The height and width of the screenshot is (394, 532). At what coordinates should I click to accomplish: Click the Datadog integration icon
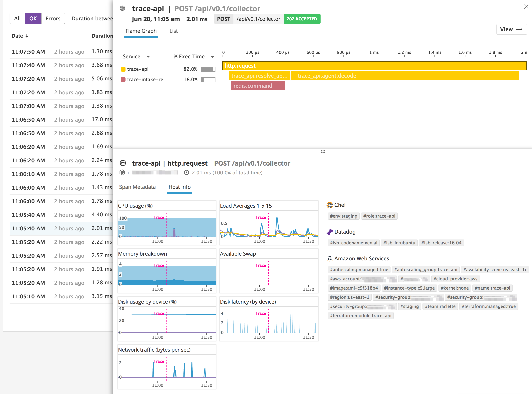[330, 232]
